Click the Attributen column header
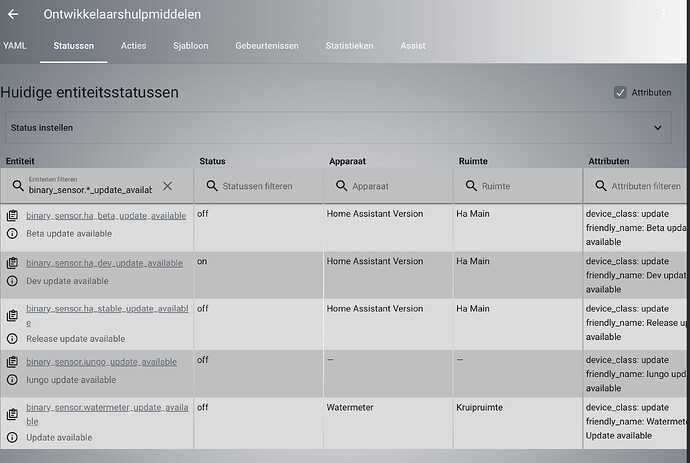690x463 pixels. (609, 161)
